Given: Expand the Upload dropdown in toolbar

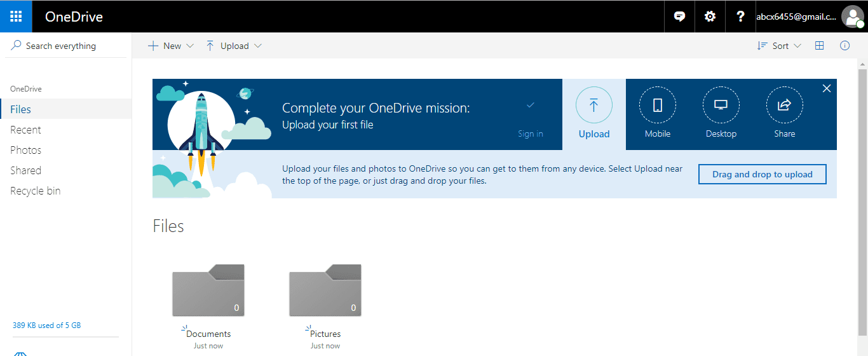Looking at the screenshot, I should click(x=234, y=46).
